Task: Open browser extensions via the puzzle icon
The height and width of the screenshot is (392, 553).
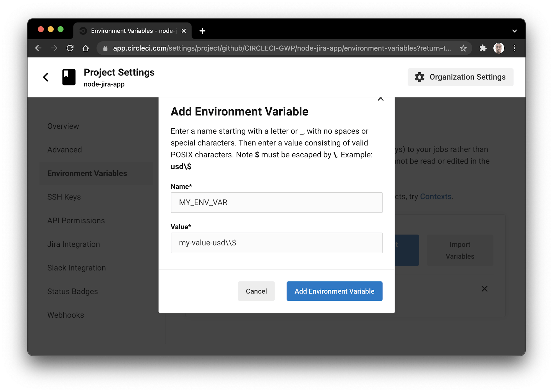Action: (x=483, y=48)
